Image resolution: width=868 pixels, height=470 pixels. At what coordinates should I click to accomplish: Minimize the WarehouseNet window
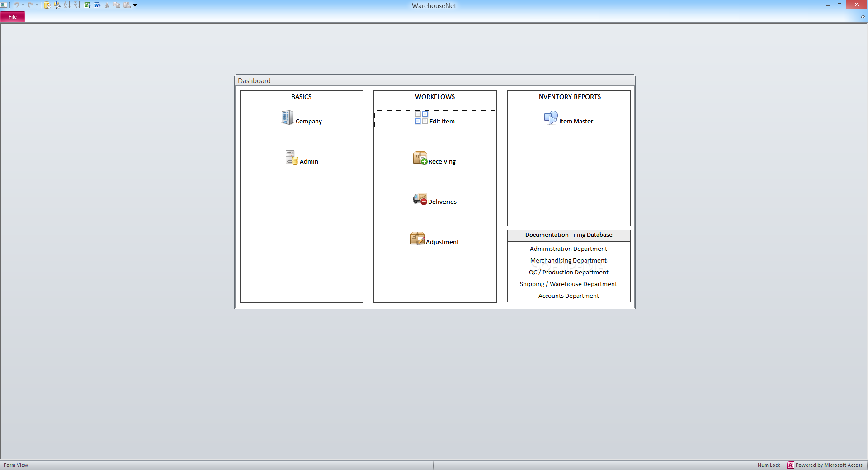pyautogui.click(x=828, y=5)
